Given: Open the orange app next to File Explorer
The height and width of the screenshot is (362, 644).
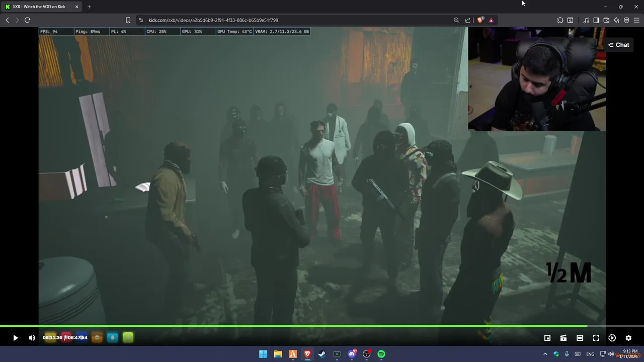Looking at the screenshot, I should pos(292,354).
